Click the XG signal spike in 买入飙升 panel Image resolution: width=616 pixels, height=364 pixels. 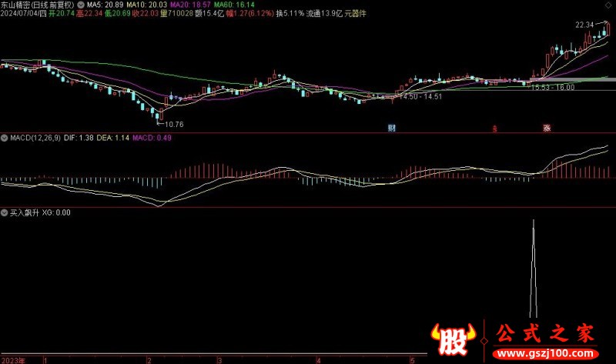click(533, 269)
